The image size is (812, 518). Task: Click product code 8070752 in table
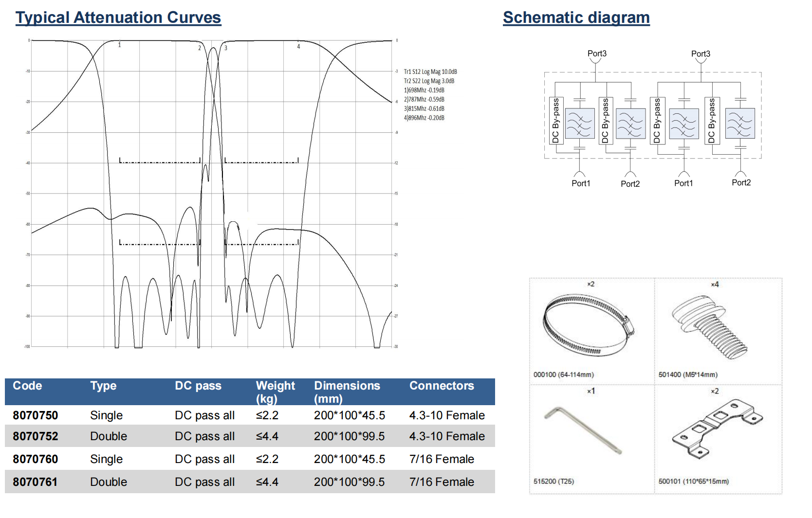[x=35, y=436]
